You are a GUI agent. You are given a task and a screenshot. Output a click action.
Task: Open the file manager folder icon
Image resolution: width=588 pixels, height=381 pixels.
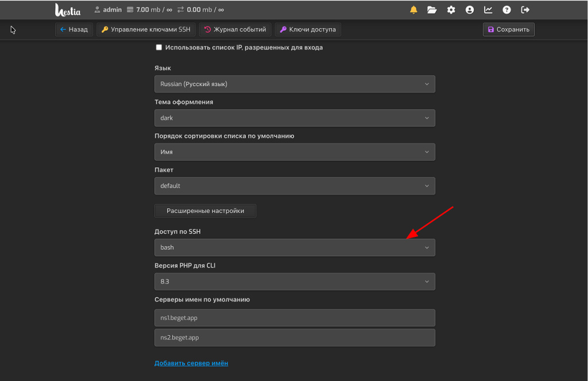(x=432, y=10)
